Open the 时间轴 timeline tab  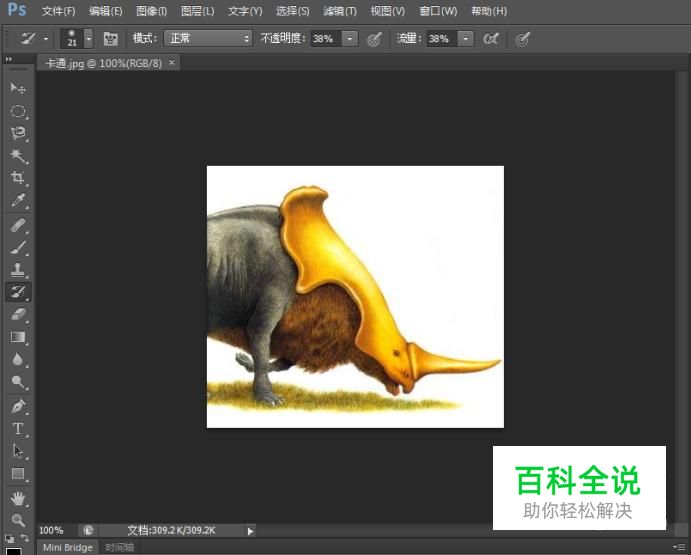tap(119, 548)
